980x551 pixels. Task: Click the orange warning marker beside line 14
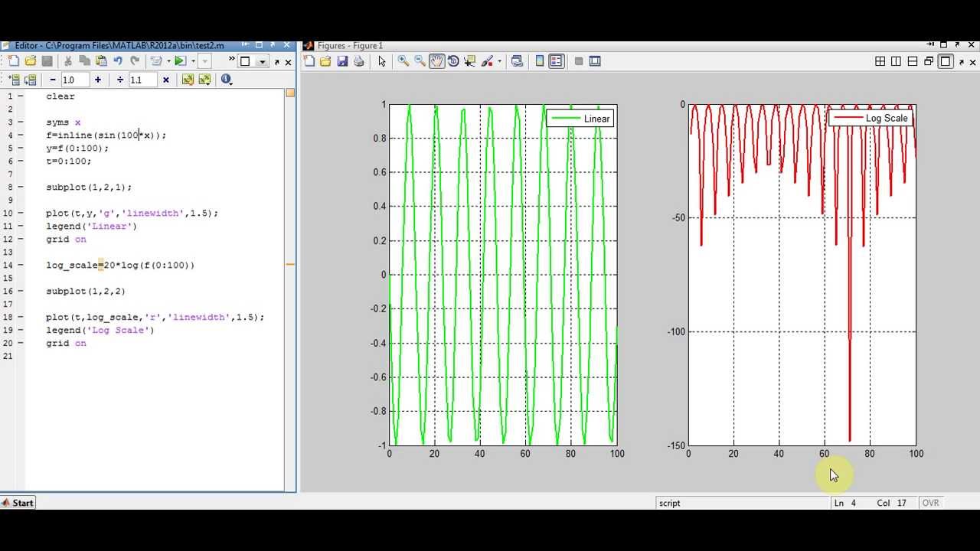[290, 264]
